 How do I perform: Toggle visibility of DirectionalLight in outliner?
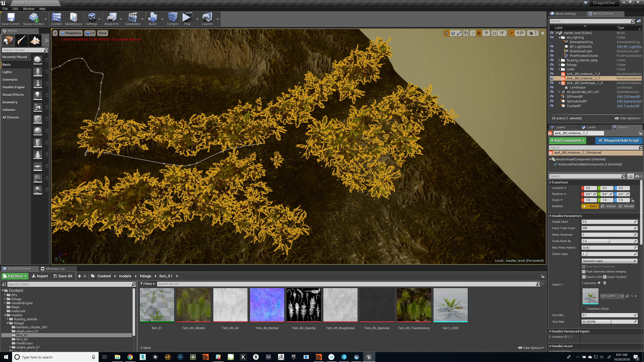(552, 51)
